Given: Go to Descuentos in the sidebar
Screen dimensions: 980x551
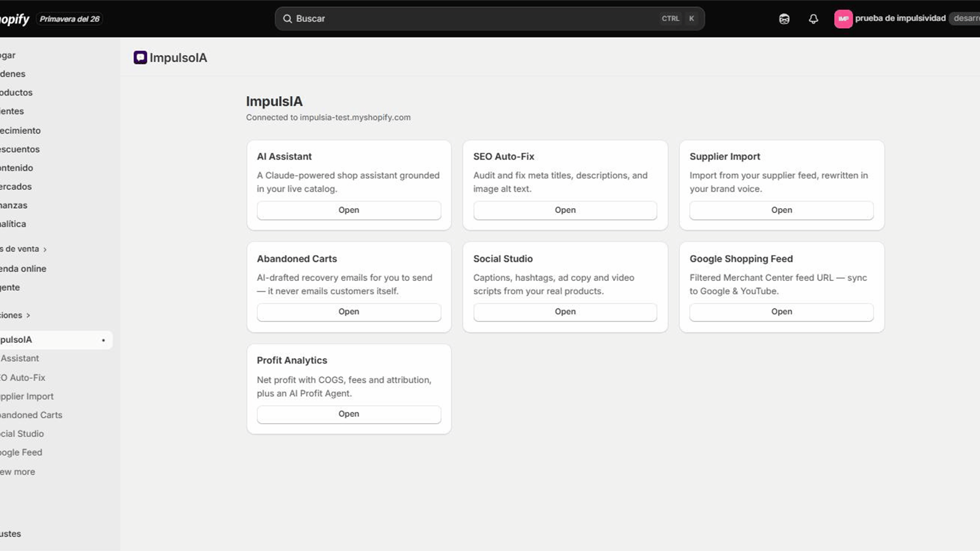Looking at the screenshot, I should click(x=20, y=149).
